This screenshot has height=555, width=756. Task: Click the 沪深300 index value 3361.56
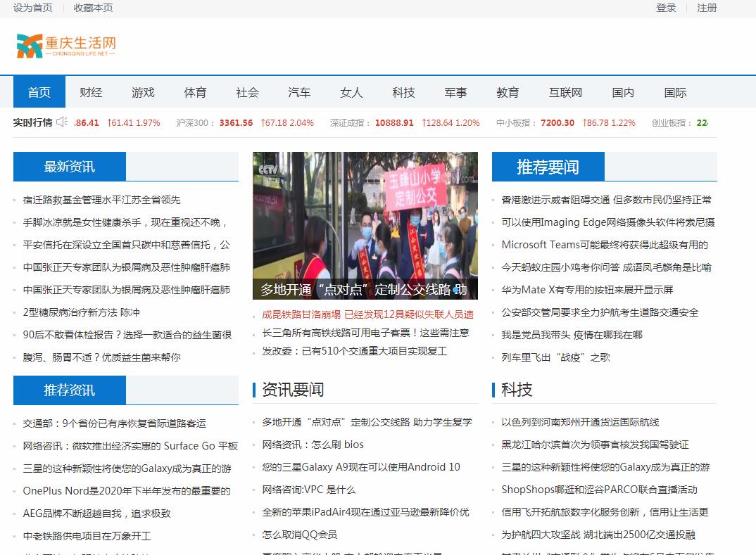coord(236,123)
